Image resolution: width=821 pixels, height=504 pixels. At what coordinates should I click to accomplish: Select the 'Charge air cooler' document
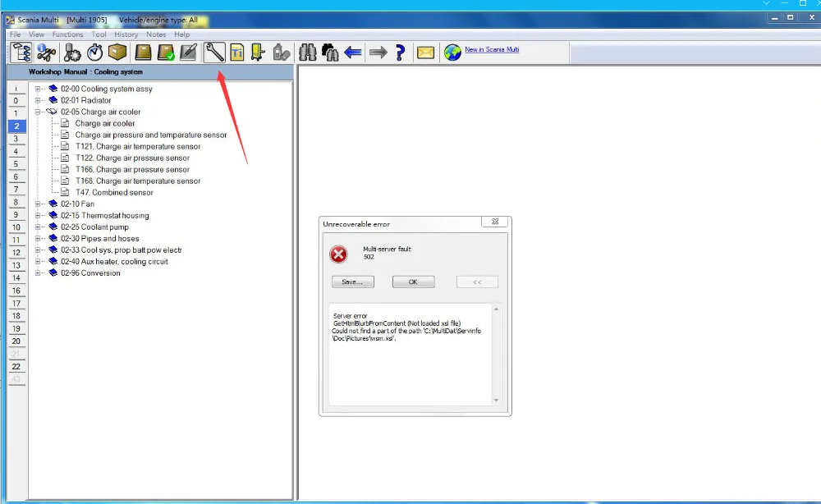[105, 123]
